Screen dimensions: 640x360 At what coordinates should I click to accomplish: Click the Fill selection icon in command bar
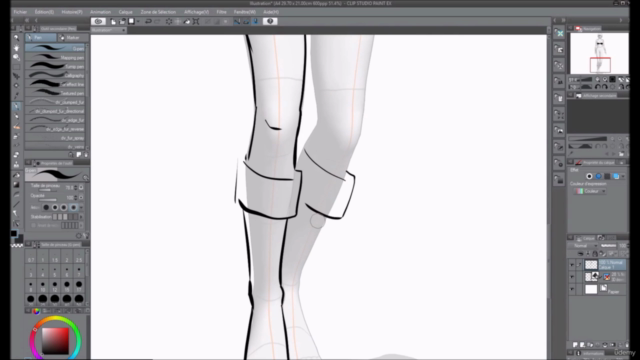tap(187, 21)
